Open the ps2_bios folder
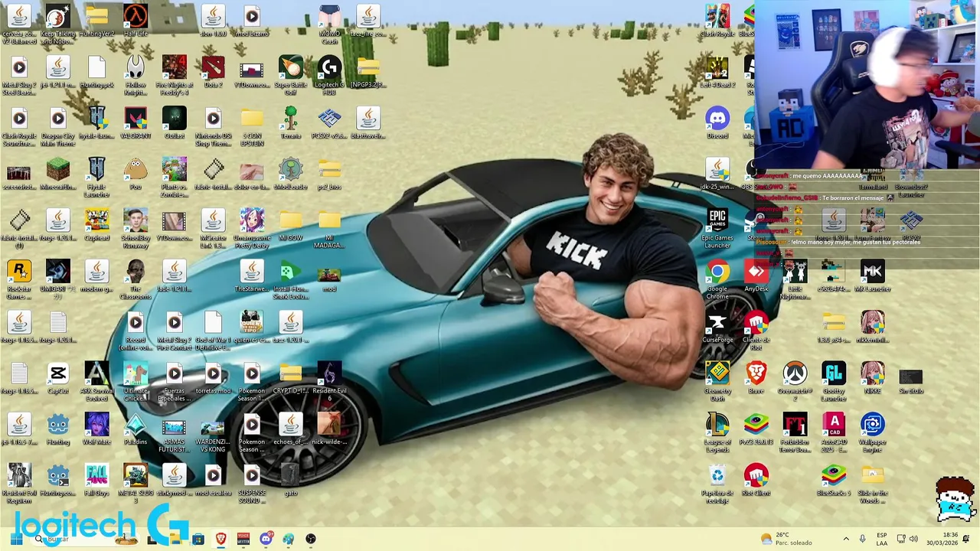 329,170
